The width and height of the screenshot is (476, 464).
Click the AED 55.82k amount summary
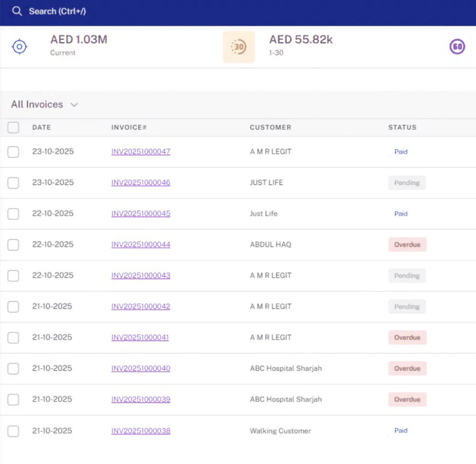click(x=301, y=39)
